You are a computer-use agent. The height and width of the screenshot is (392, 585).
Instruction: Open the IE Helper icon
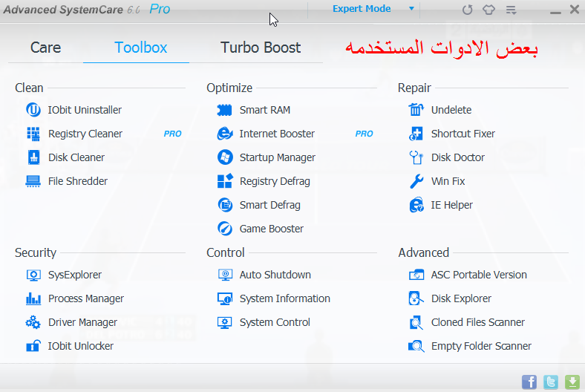point(416,205)
